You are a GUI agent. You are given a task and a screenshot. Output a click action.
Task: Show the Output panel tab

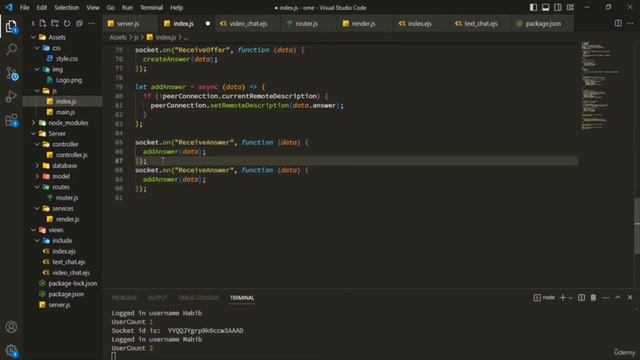click(x=158, y=298)
